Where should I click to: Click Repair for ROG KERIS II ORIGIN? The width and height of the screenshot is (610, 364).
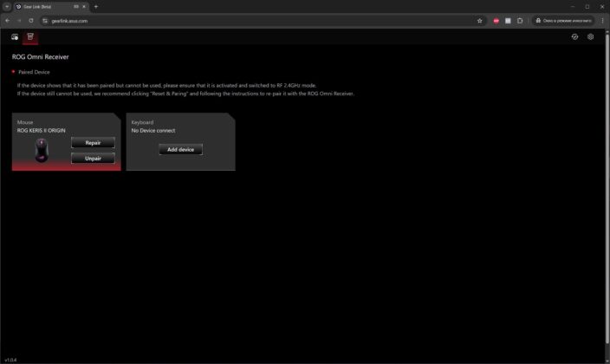tap(93, 142)
